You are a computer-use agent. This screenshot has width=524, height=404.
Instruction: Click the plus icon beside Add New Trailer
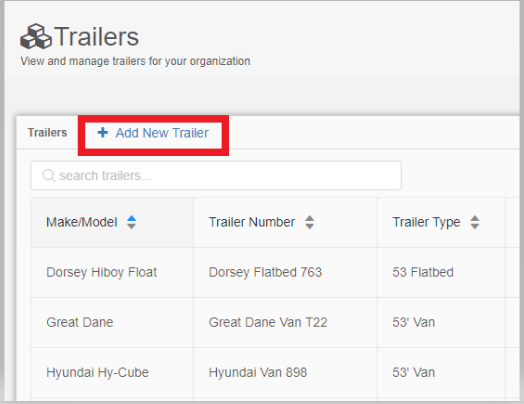pyautogui.click(x=103, y=132)
